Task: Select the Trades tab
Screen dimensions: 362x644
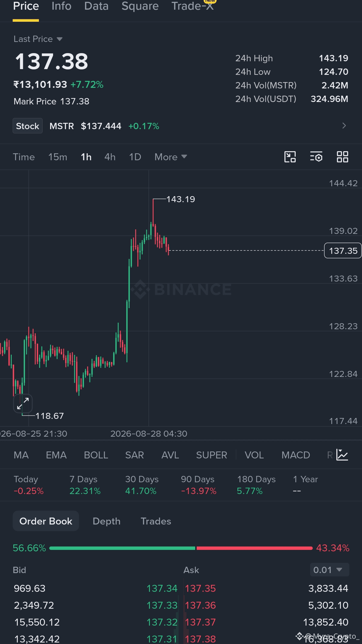Action: (x=156, y=521)
